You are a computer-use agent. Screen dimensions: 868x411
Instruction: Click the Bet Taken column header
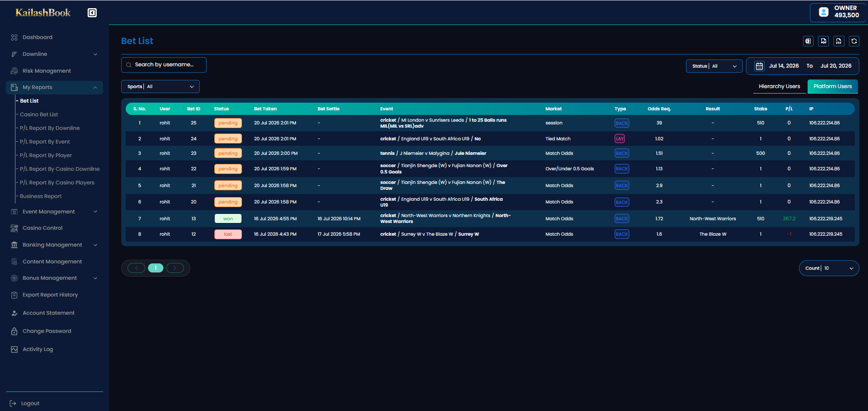coord(266,109)
